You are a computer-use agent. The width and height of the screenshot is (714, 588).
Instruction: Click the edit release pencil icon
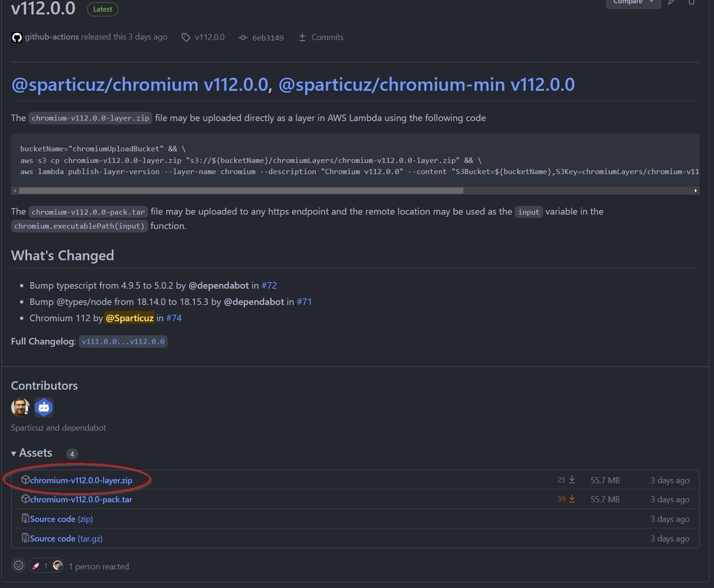pos(671,2)
